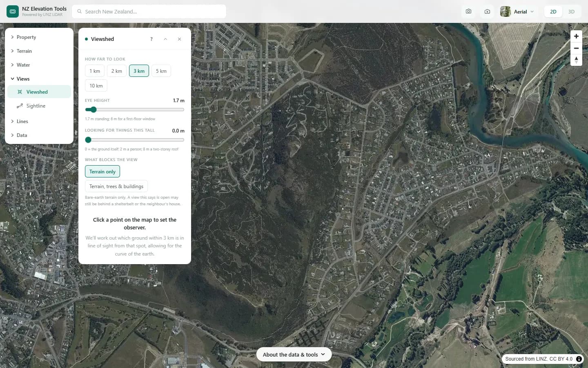The height and width of the screenshot is (368, 588).
Task: Select the Sightline tool in sidebar
Action: tap(39, 106)
